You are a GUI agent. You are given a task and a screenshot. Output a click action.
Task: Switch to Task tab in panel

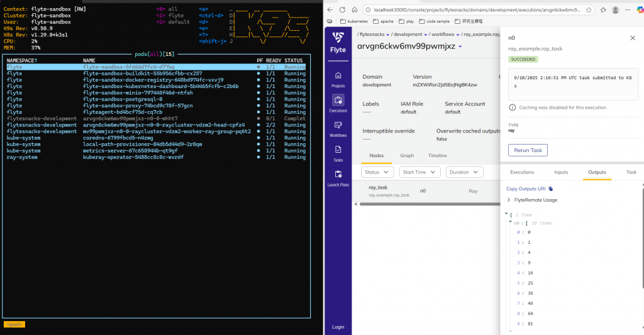click(631, 172)
